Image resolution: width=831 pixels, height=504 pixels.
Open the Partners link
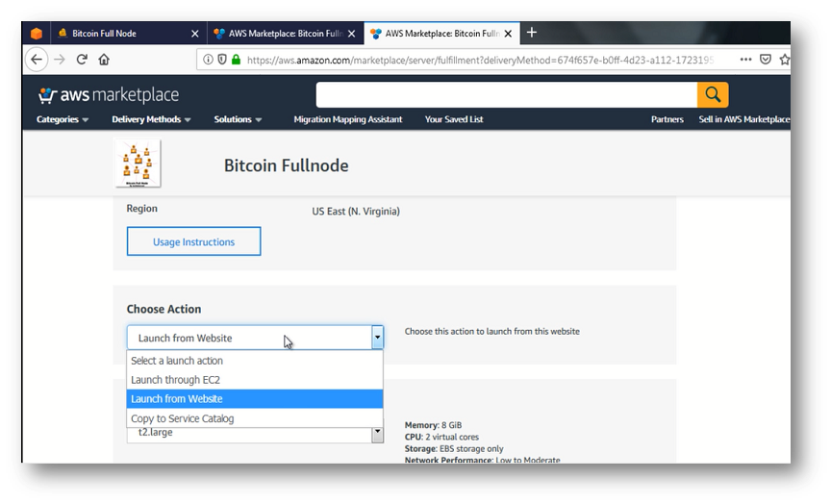point(667,119)
